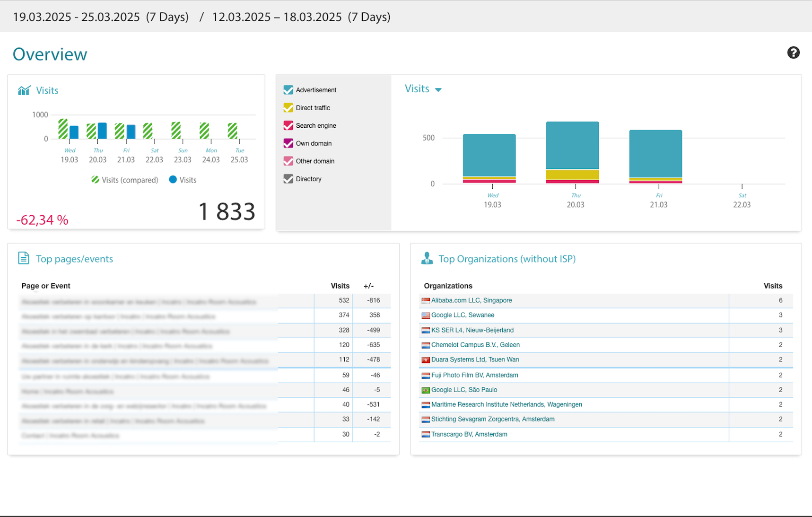Click the Visits column header in pages table
The height and width of the screenshot is (517, 812).
point(340,286)
